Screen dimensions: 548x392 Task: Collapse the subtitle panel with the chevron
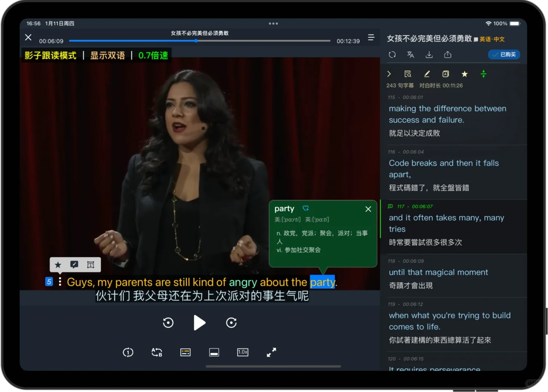[389, 74]
